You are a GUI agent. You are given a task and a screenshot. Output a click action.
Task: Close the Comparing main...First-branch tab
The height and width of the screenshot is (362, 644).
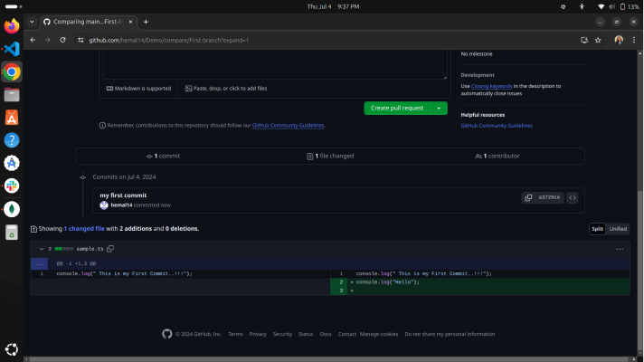130,22
